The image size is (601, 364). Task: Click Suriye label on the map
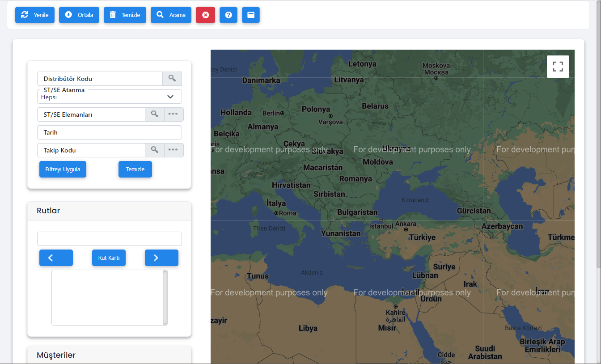click(x=444, y=267)
